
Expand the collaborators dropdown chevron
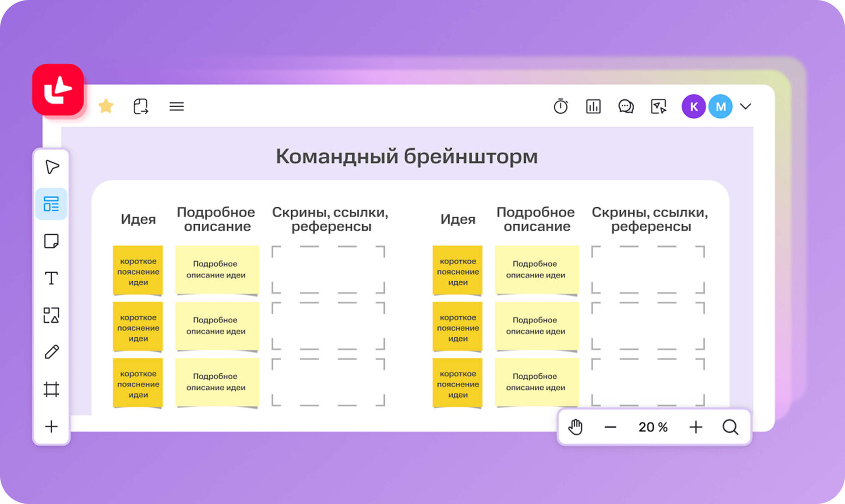tap(746, 107)
